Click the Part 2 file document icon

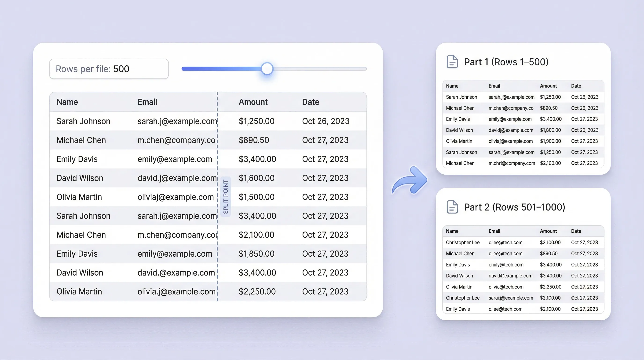(453, 207)
